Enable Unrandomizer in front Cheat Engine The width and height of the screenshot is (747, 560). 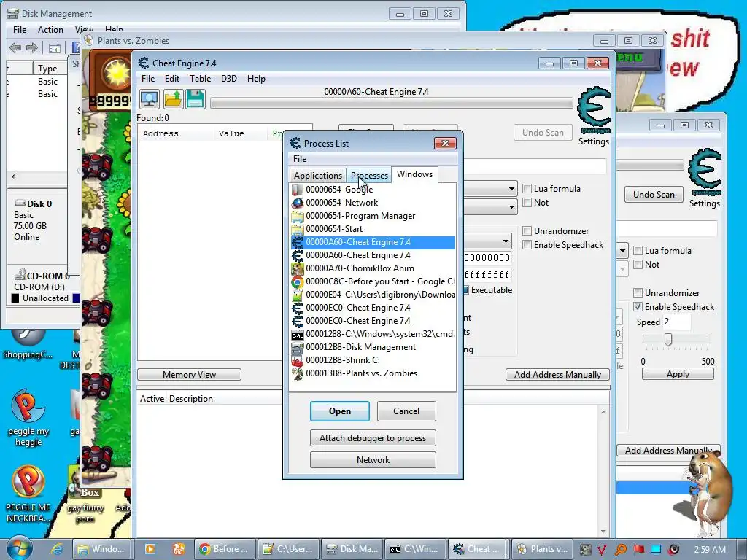coord(527,231)
